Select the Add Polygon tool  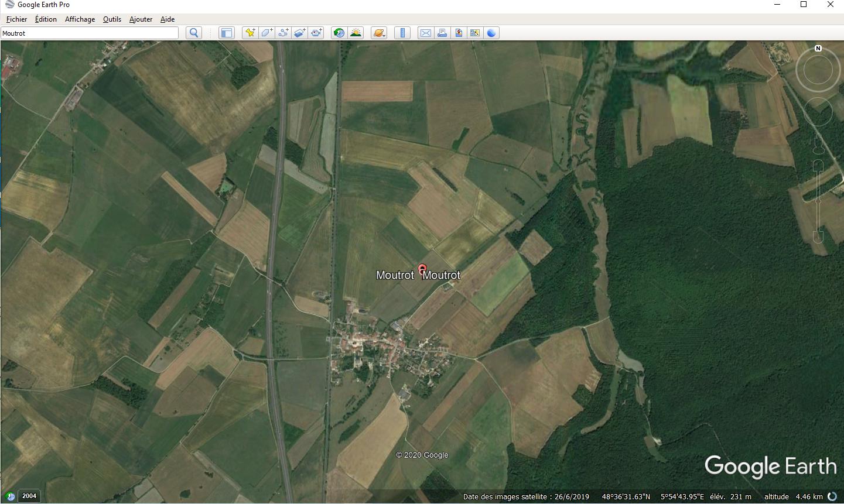click(266, 33)
